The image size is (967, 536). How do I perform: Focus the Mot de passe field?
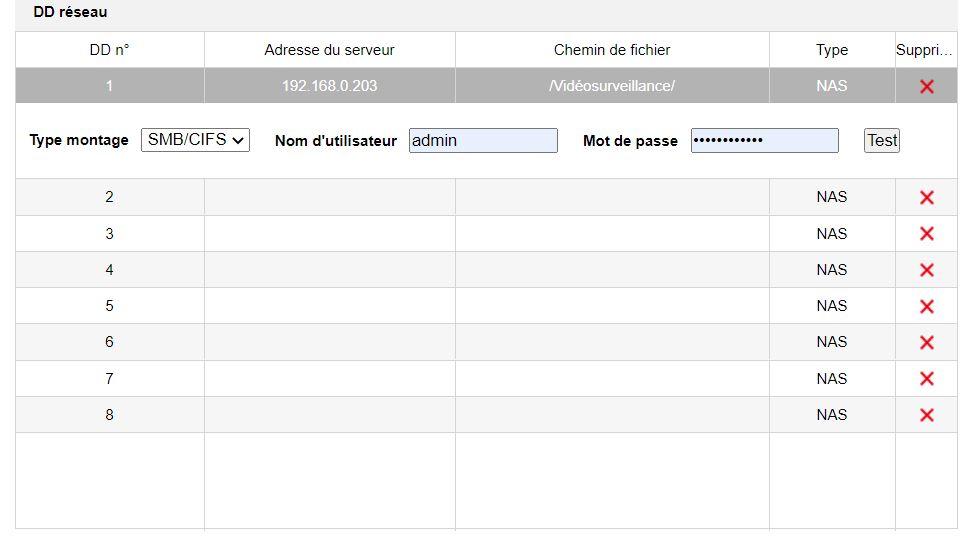point(764,141)
